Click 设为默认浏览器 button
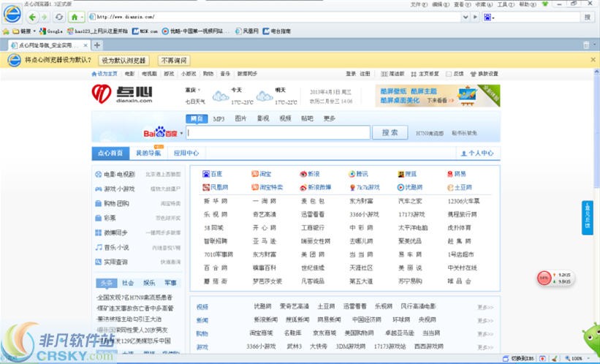The width and height of the screenshot is (600, 364). point(124,61)
